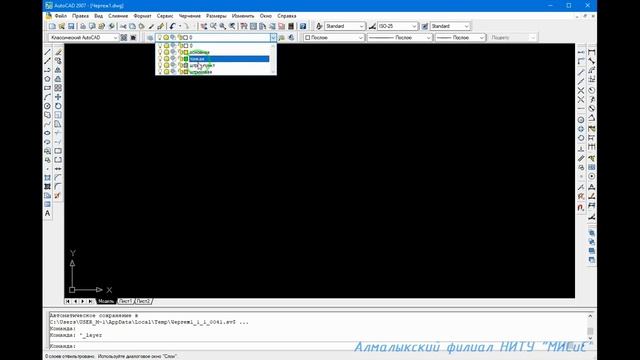Open the Dimension Style icon
Screen dimensions: 640x360
(x=372, y=26)
